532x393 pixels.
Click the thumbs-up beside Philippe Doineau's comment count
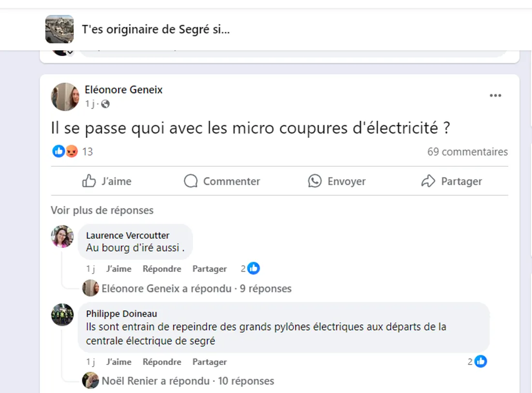[480, 361]
